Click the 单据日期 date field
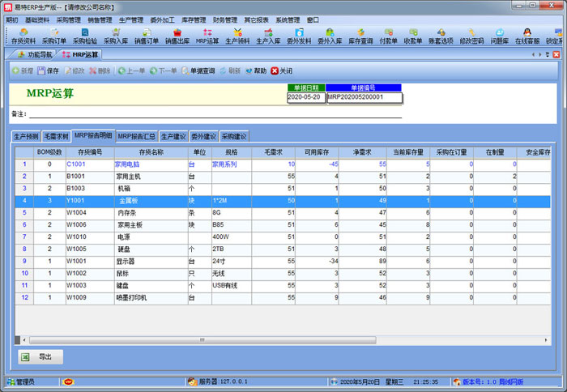The width and height of the screenshot is (567, 392). pos(305,97)
